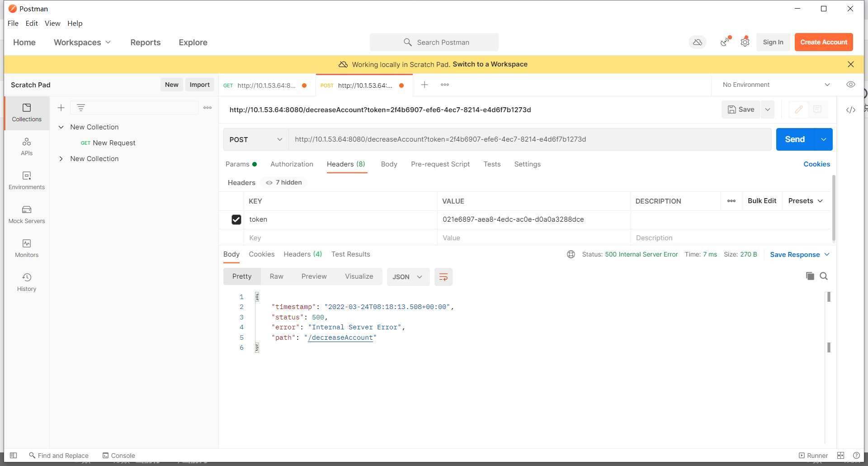Viewport: 868px width, 466px height.
Task: Click the plus icon to create collection
Action: point(61,108)
